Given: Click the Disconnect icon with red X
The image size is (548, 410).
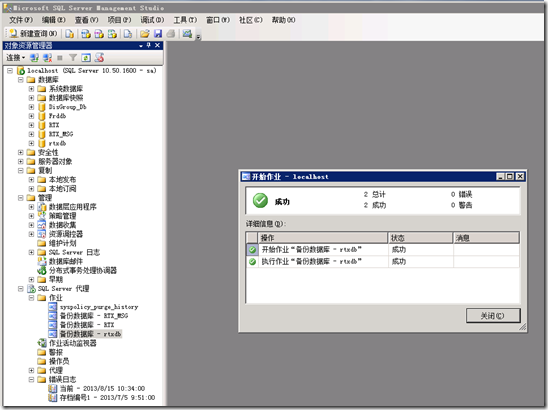Looking at the screenshot, I should [48, 58].
